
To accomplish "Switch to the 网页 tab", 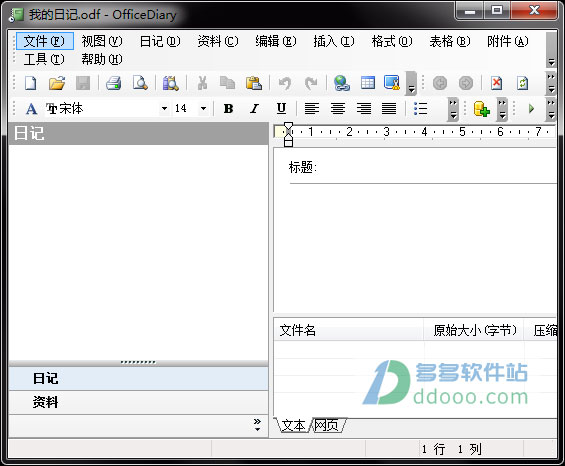I will tap(327, 425).
